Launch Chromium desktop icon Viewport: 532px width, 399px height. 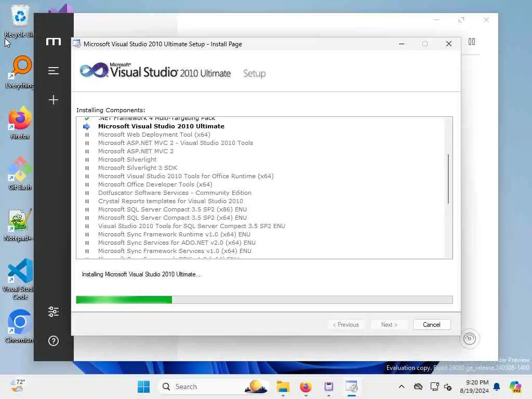coord(19,326)
